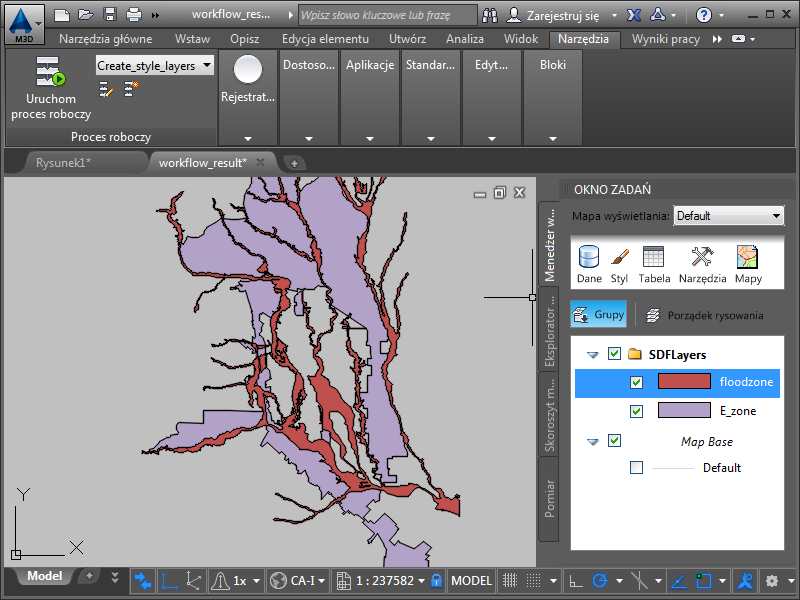This screenshot has width=800, height=600.
Task: Switch to the Analiza ribbon tab
Action: (465, 39)
